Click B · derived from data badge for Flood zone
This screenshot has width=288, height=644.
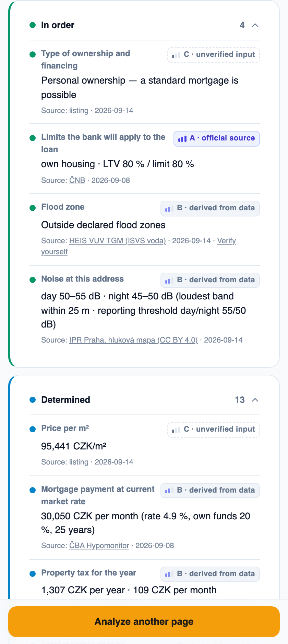(x=210, y=208)
